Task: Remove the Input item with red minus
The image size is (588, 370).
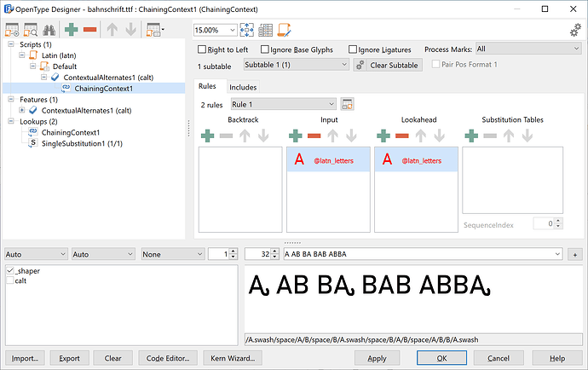Action: [314, 136]
